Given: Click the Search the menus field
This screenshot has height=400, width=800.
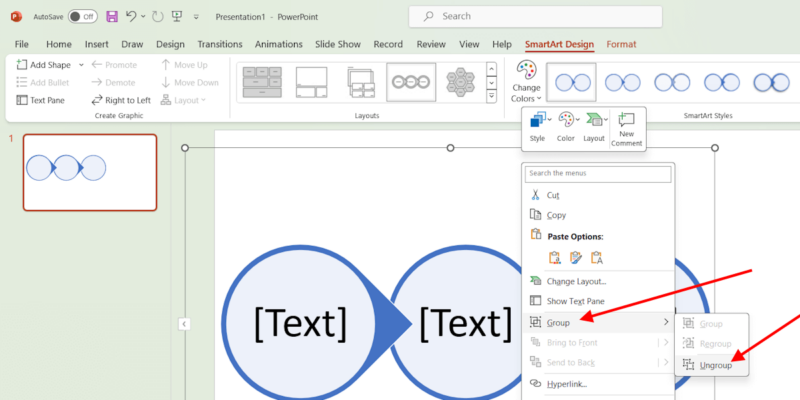Looking at the screenshot, I should [598, 173].
